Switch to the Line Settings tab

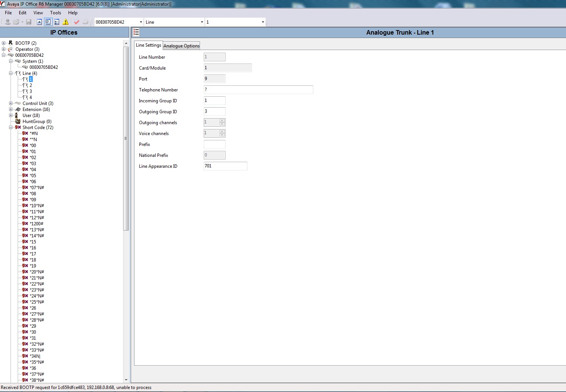tap(148, 45)
